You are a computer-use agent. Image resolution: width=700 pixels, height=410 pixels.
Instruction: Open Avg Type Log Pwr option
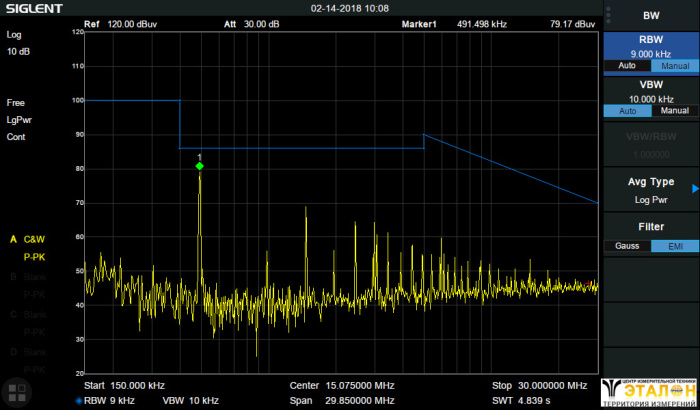pyautogui.click(x=650, y=200)
